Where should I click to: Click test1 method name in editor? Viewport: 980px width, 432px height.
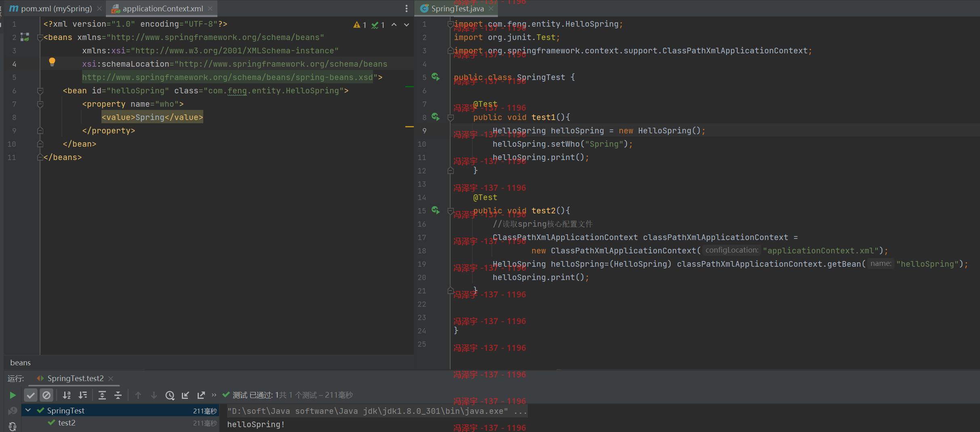tap(544, 117)
